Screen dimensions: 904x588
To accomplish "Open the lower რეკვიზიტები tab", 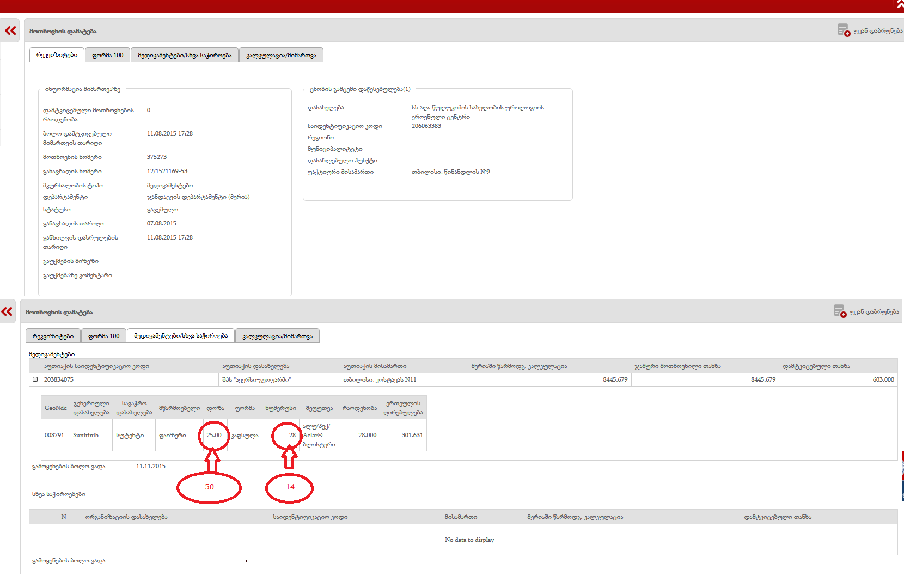I will pos(53,336).
